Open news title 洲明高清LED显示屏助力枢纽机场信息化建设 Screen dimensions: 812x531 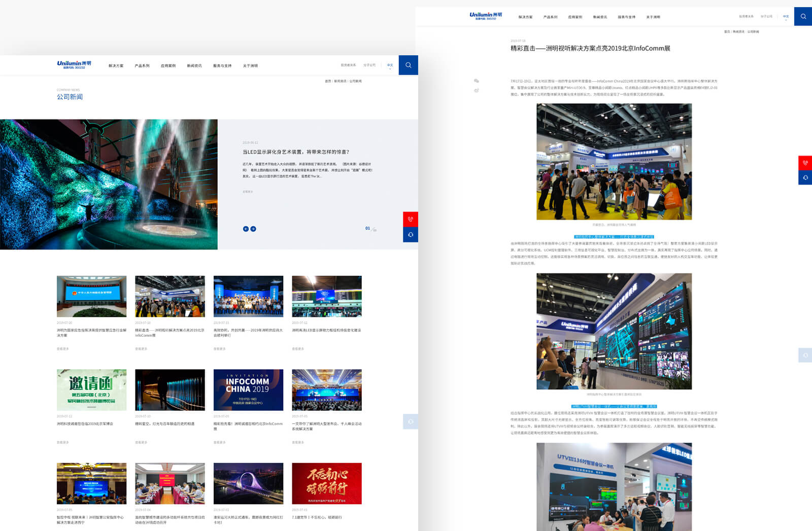coord(326,330)
